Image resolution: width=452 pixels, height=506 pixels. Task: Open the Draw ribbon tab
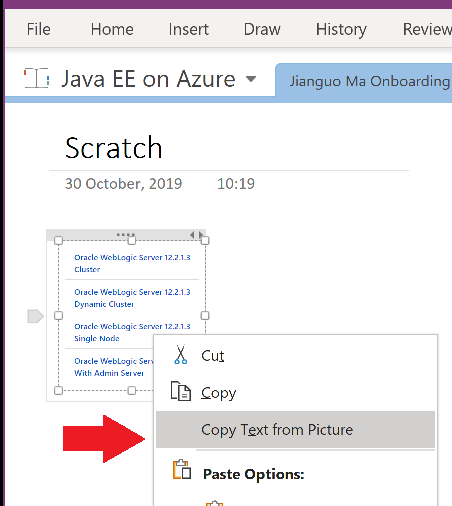[x=262, y=29]
